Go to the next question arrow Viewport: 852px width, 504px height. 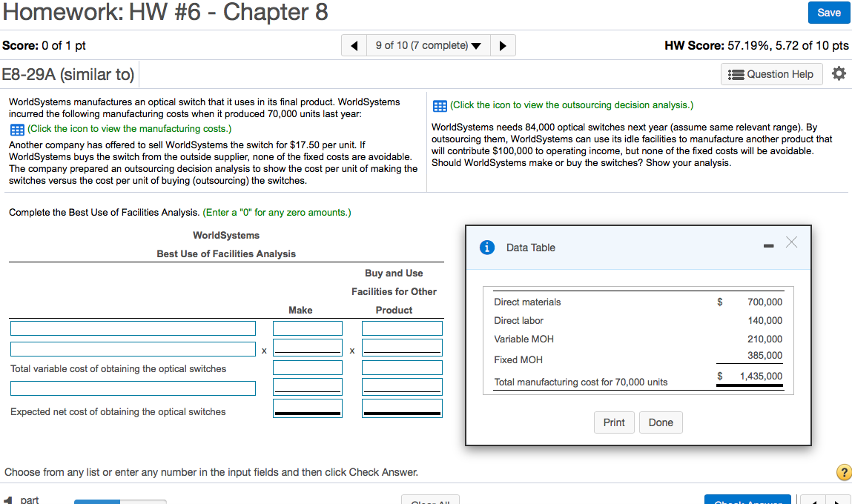[x=503, y=46]
